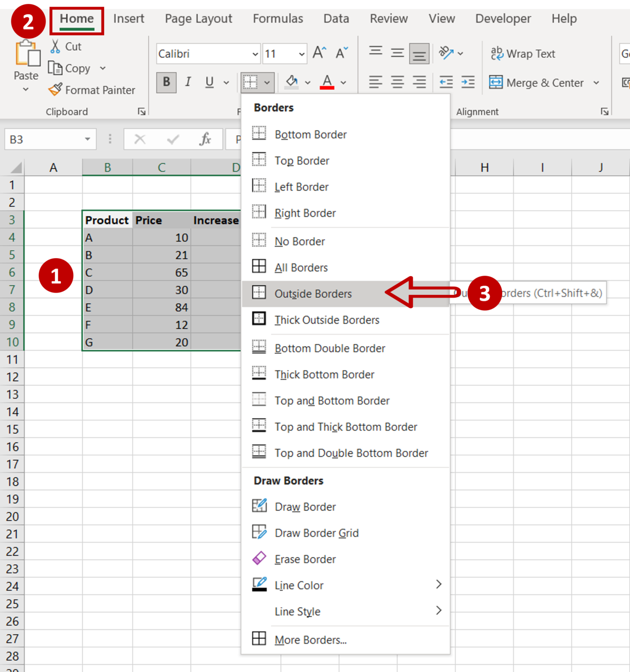The image size is (630, 672).
Task: Toggle Bold formatting
Action: tap(166, 82)
